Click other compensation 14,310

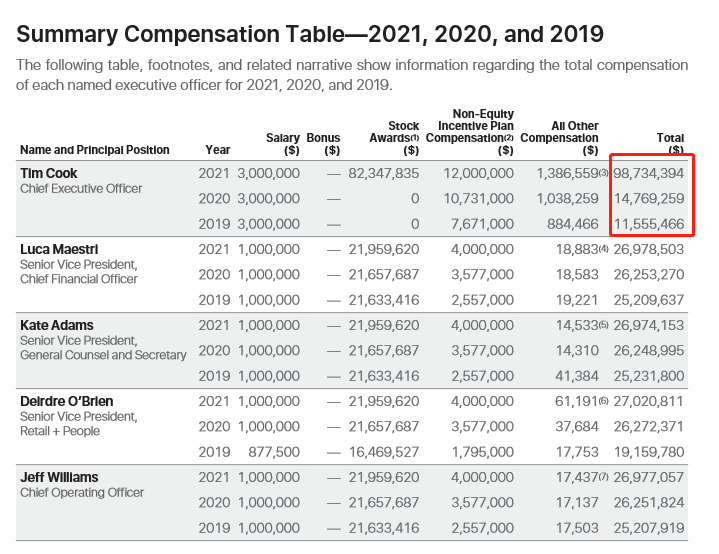(x=577, y=351)
